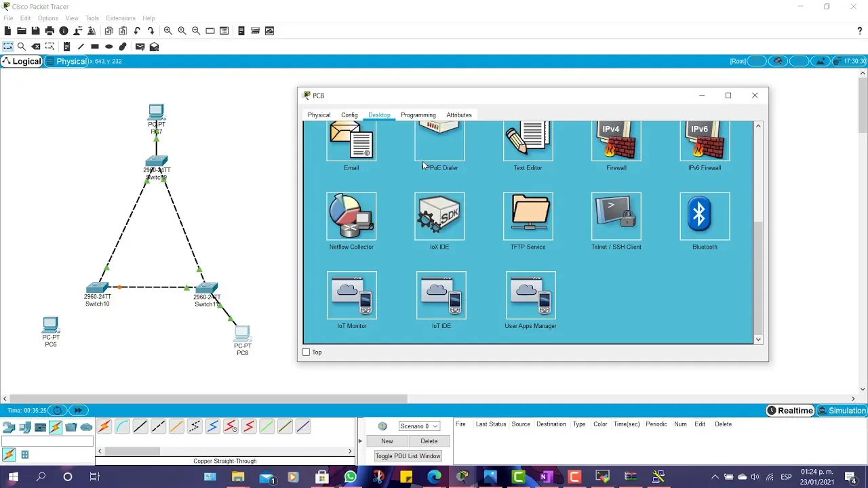Open the IPv6 Firewall app
868x488 pixels.
705,142
